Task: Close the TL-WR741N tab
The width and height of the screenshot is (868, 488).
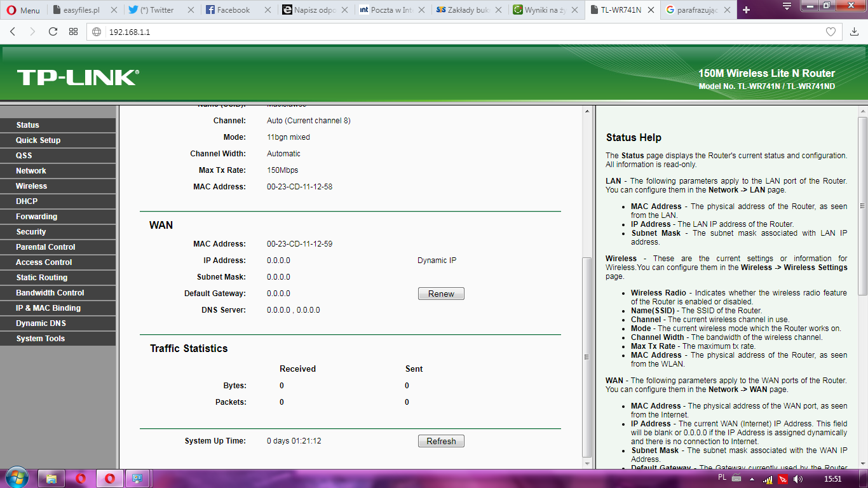Action: click(x=650, y=10)
